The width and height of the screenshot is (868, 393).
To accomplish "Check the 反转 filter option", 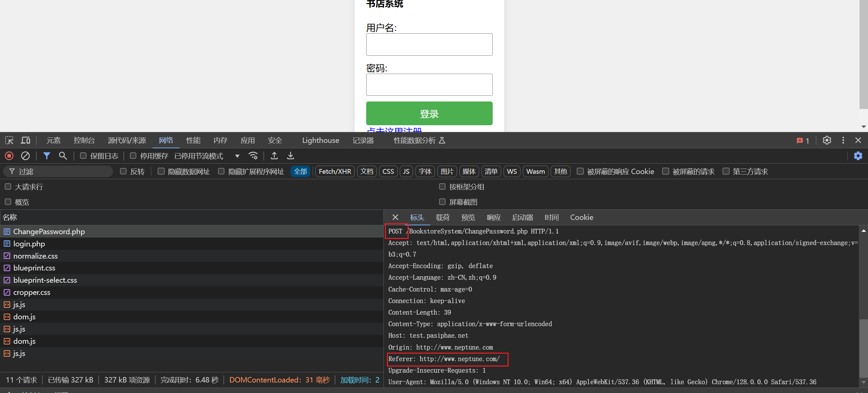I will 123,171.
